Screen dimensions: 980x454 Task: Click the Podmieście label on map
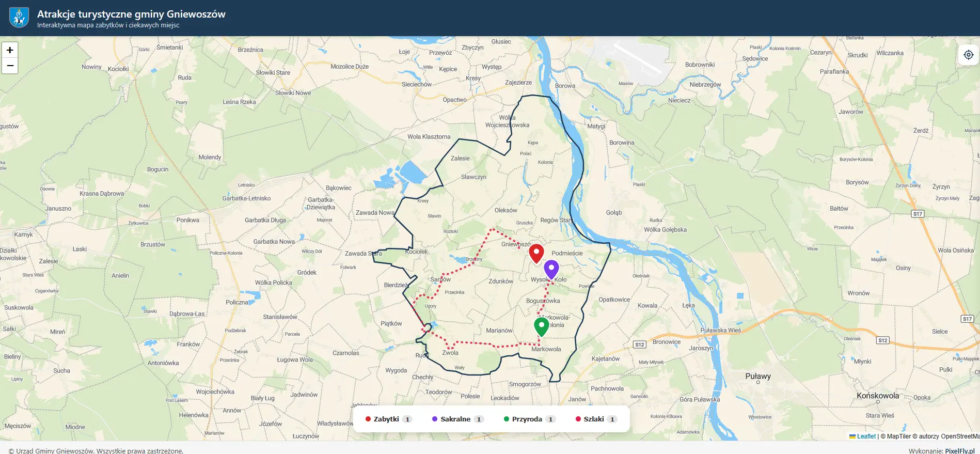coord(567,253)
